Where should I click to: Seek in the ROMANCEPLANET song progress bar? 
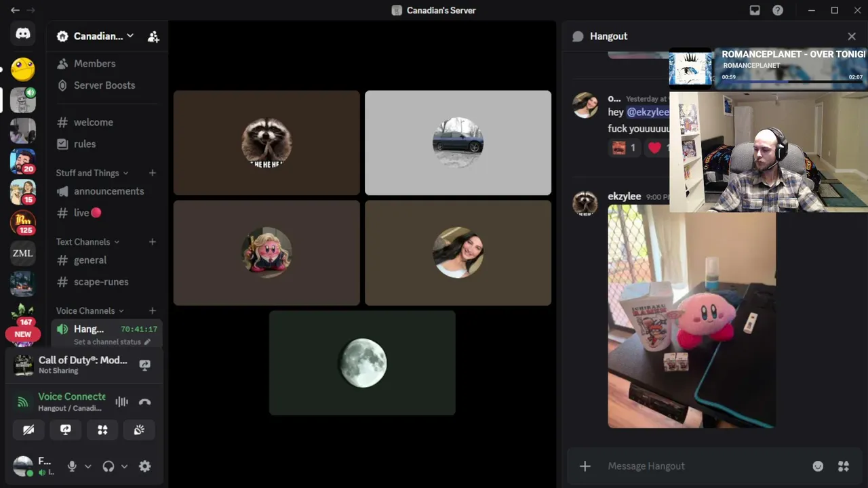(792, 81)
